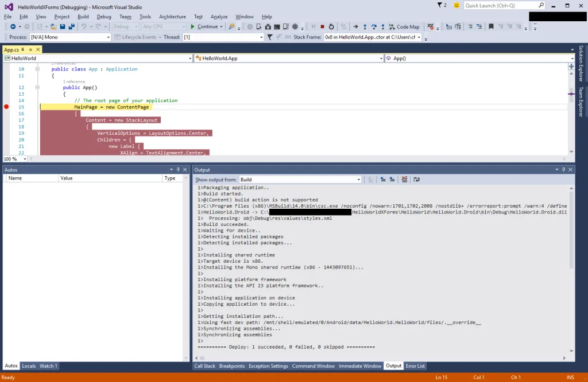Screen dimensions: 588x382
Task: Switch to the Watch 1 tab
Action: 48,366
